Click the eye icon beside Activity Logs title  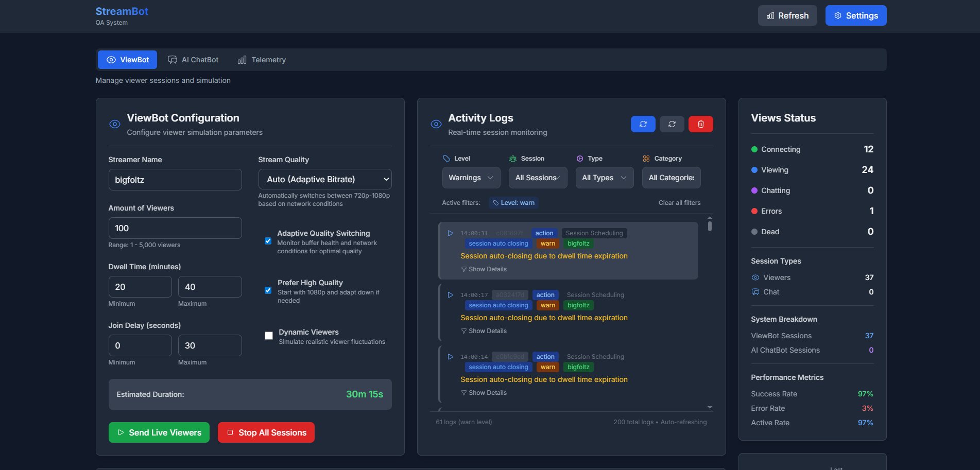(x=436, y=124)
